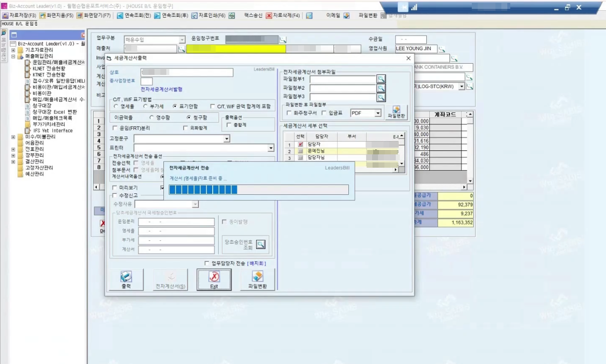Enable the 운임(FRT)분리 checkbox

click(x=115, y=128)
